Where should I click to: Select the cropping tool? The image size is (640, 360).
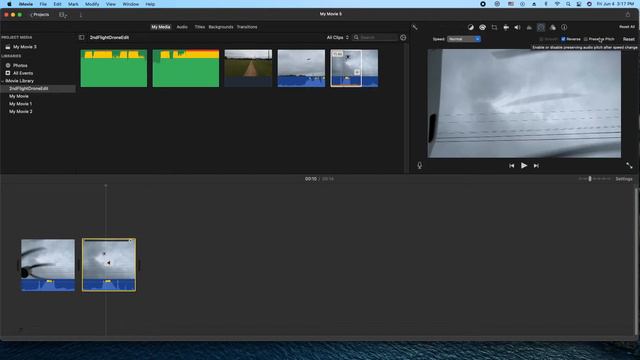(494, 27)
